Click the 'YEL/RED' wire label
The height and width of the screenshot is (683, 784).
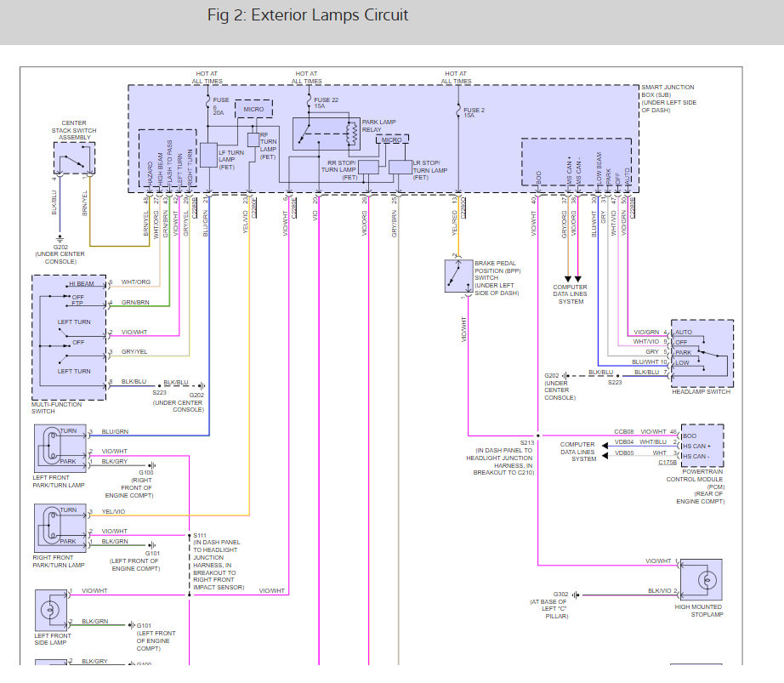455,223
